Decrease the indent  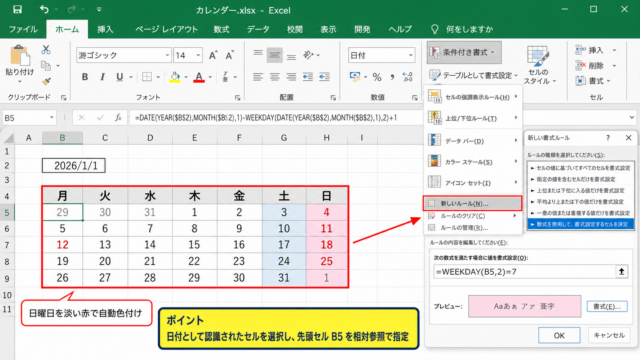[308, 77]
